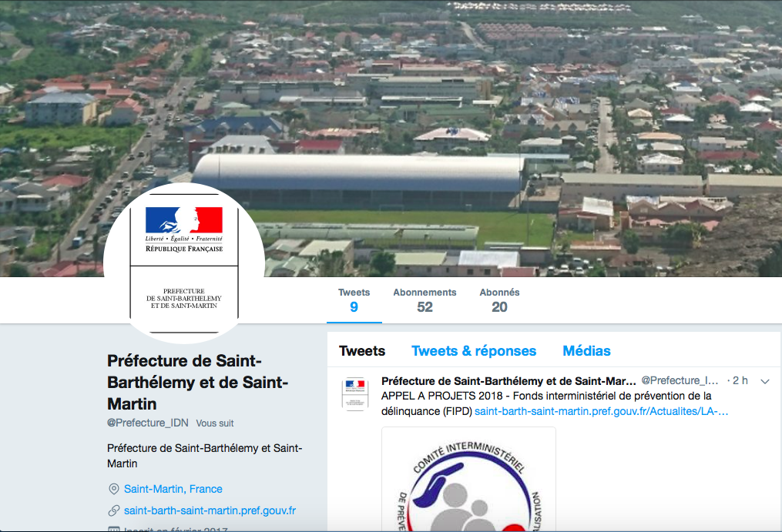Click the link chain icon beside website
This screenshot has width=782, height=532.
point(114,510)
